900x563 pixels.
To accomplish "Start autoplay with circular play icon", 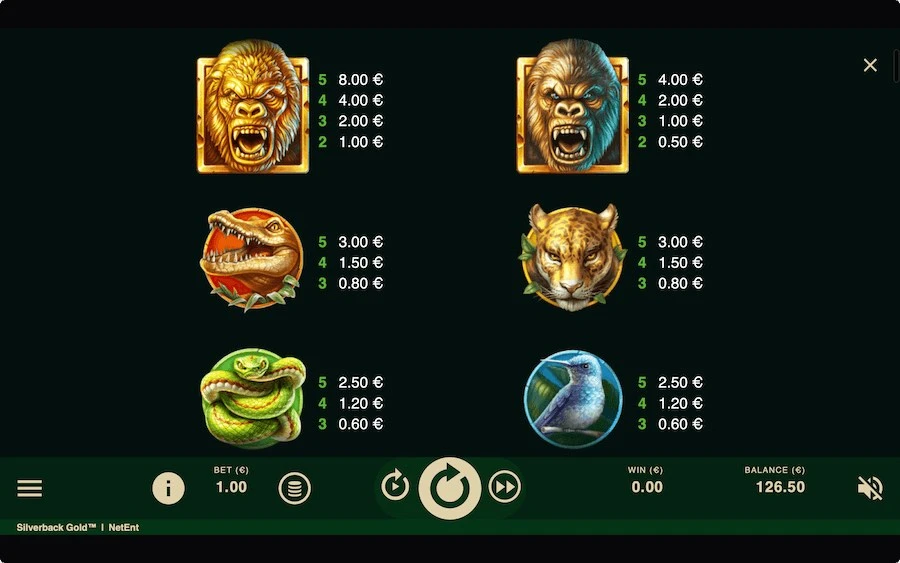I will tap(395, 486).
